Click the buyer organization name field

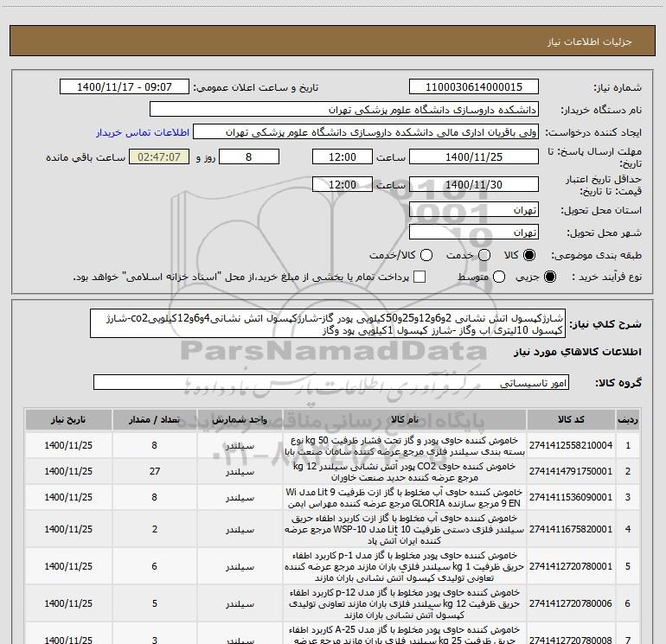pos(344,110)
